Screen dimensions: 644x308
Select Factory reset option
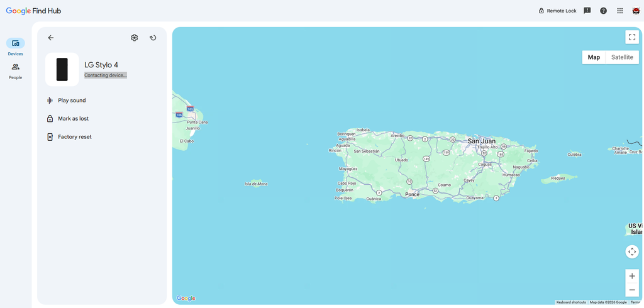(75, 137)
